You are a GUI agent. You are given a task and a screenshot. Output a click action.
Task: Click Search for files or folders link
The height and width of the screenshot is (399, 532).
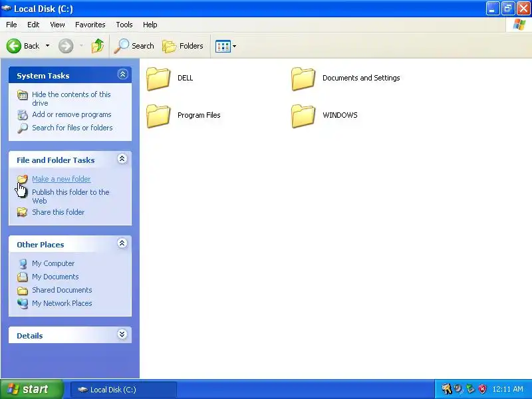(72, 128)
